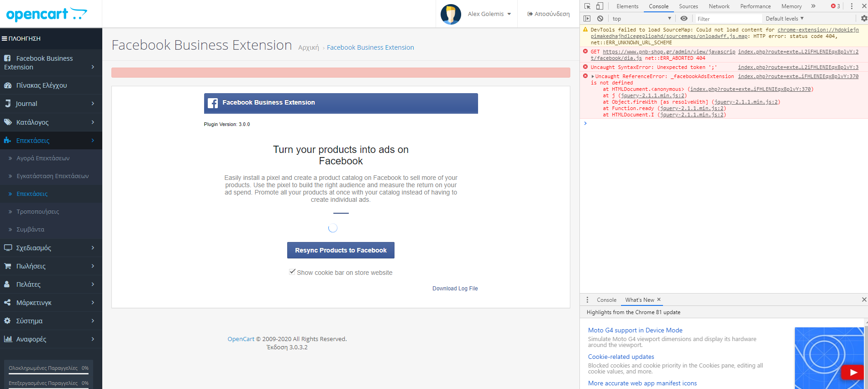
Task: Switch to the Network tab
Action: pos(719,6)
